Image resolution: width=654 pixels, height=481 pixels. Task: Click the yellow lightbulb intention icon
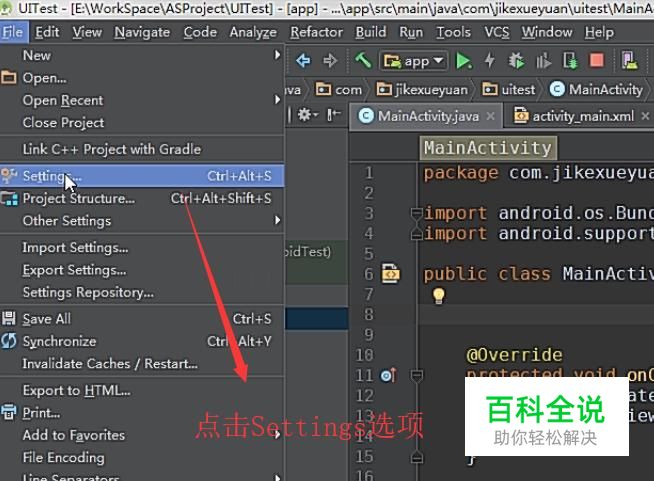click(x=438, y=296)
